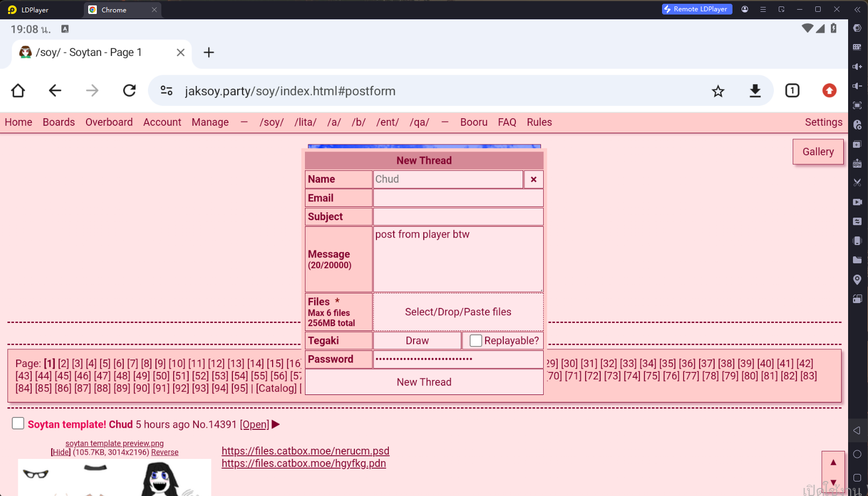Screen dimensions: 868x496
Task: Enable the Replayable? checkbox
Action: (476, 341)
